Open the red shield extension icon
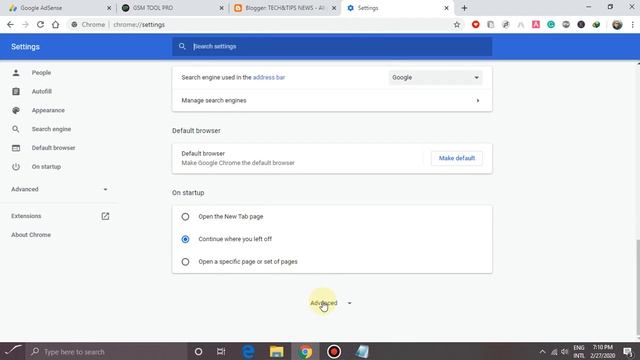This screenshot has width=640, height=360. 476,25
